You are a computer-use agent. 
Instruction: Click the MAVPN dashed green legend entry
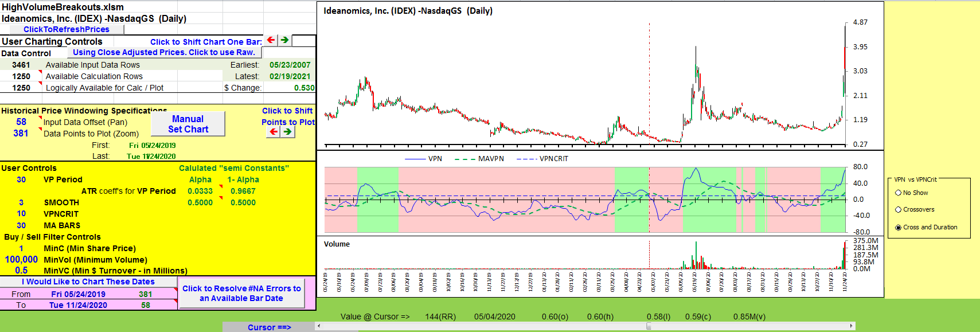[x=479, y=159]
